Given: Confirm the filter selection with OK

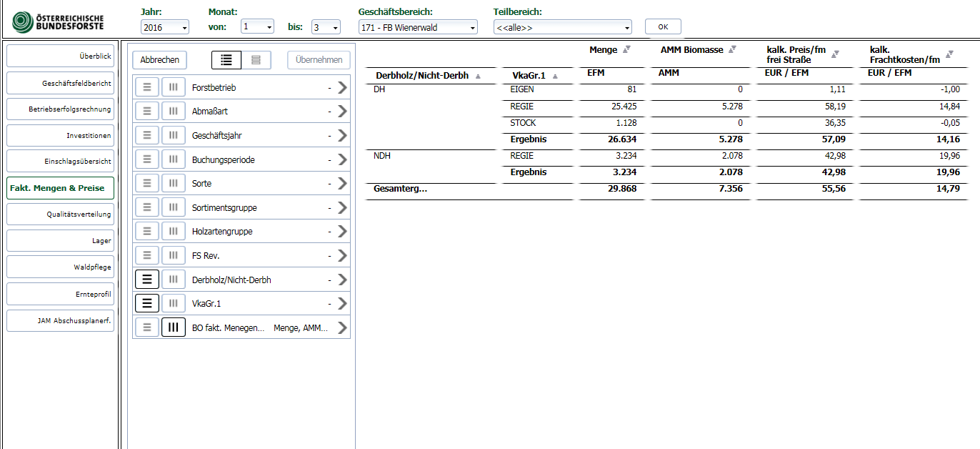Looking at the screenshot, I should [663, 26].
